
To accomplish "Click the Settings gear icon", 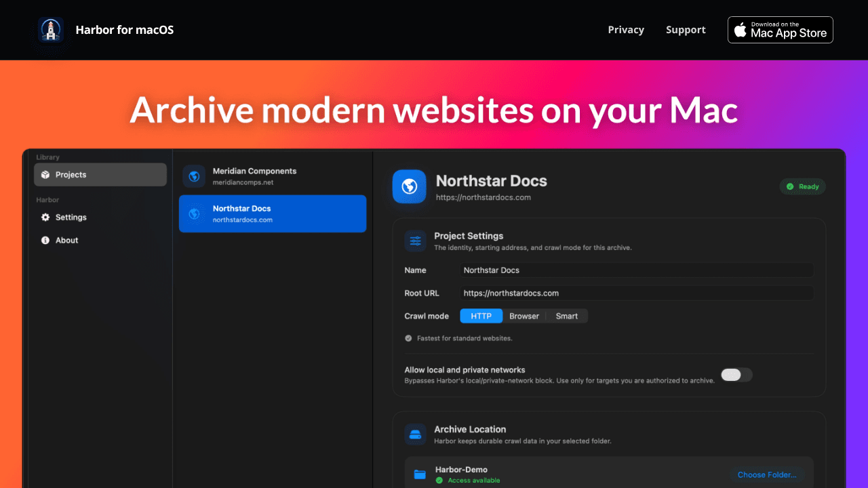I will point(45,217).
